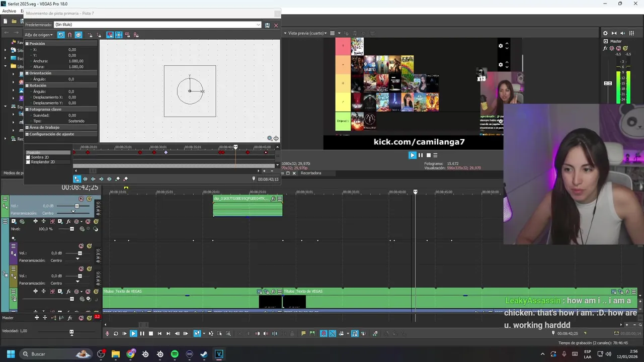Image resolution: width=644 pixels, height=362 pixels.
Task: Toggle loop playback in the transport bar
Action: pos(116,333)
